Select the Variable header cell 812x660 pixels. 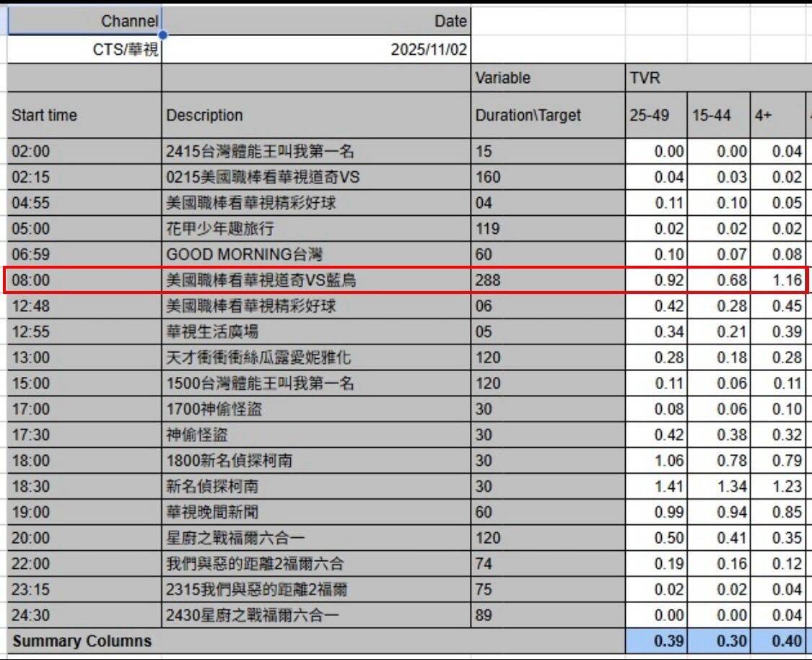(x=547, y=78)
